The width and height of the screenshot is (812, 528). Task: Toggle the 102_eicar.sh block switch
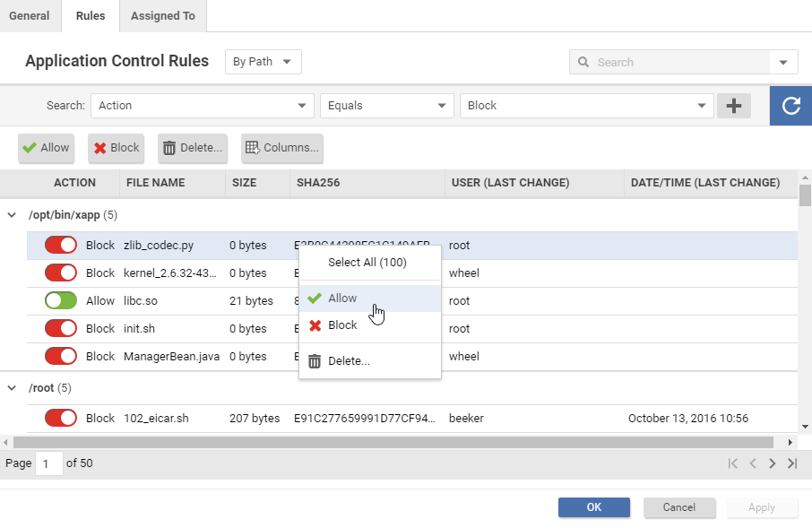[61, 419]
